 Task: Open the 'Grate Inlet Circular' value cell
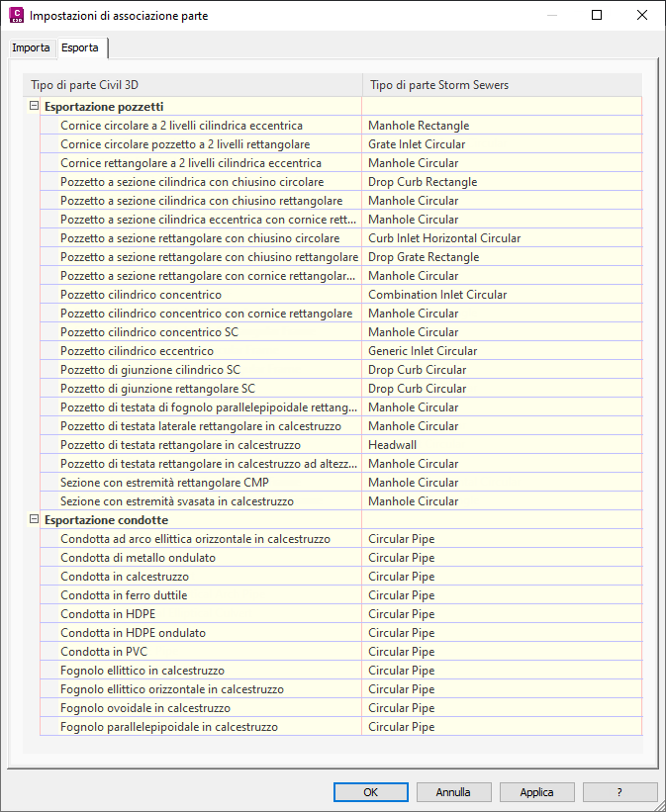click(502, 144)
